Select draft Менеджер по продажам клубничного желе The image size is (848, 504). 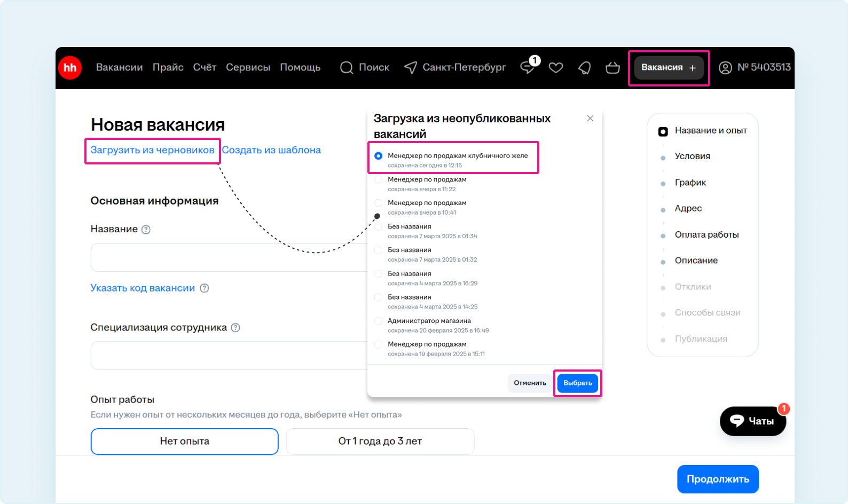pos(379,156)
